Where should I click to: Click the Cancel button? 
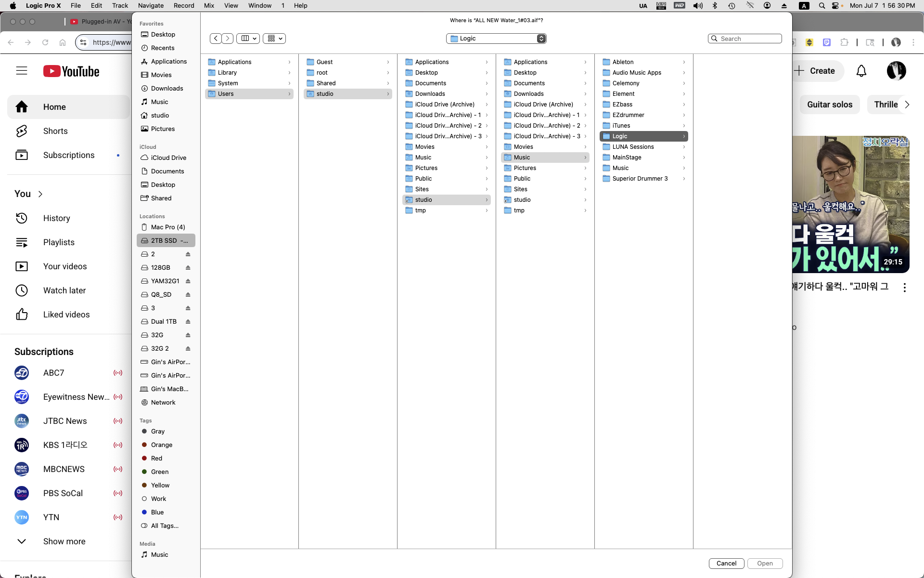coord(726,564)
